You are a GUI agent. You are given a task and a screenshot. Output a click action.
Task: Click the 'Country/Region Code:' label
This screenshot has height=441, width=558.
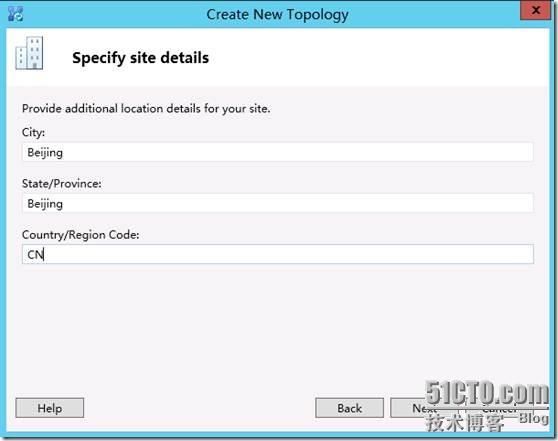[80, 235]
